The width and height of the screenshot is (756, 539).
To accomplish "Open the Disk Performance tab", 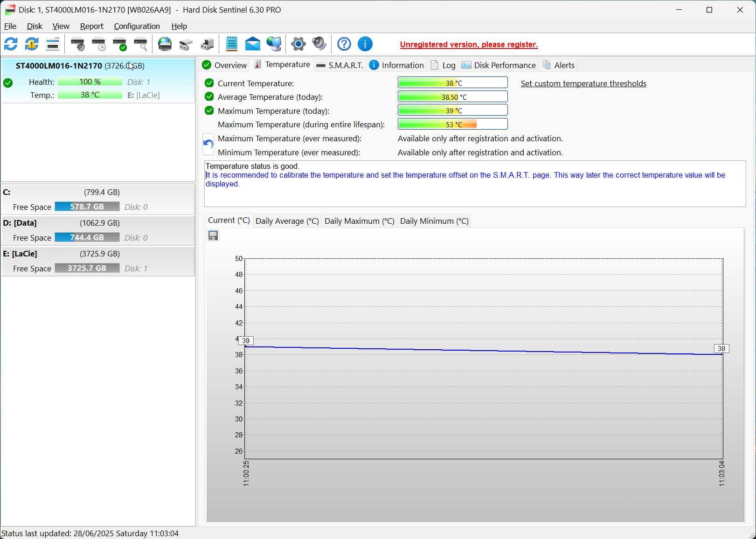I will tap(499, 65).
